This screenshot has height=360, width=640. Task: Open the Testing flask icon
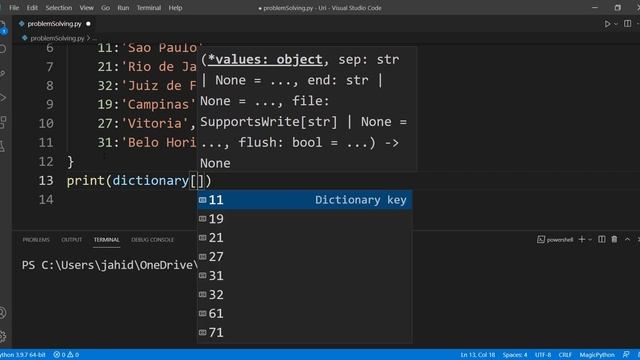(3, 146)
